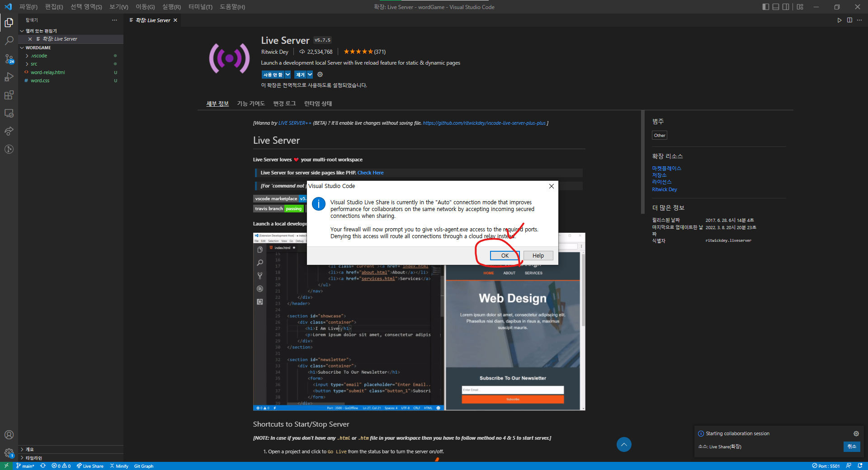Screen dimensions: 868x470
Task: Open the LIVE SERVER++ link
Action: point(294,122)
